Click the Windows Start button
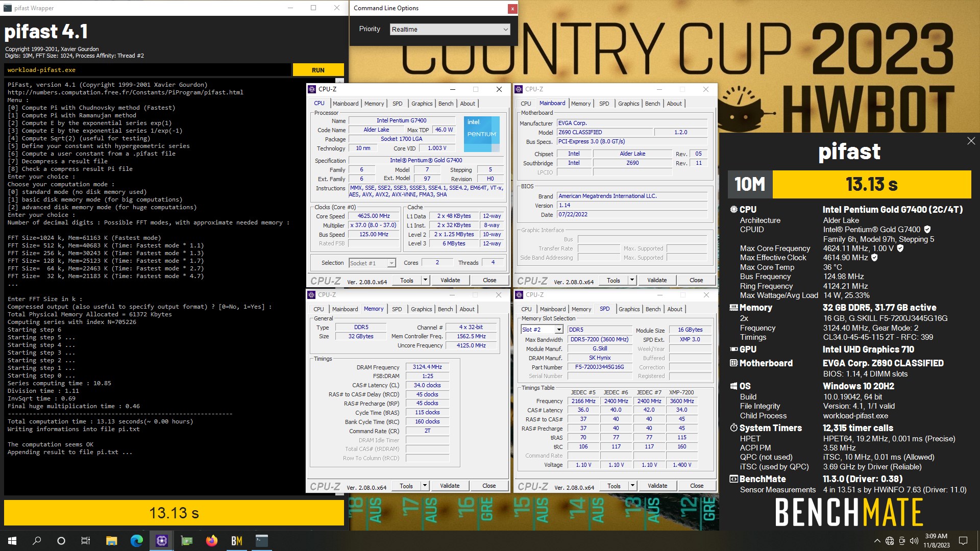 (x=12, y=541)
